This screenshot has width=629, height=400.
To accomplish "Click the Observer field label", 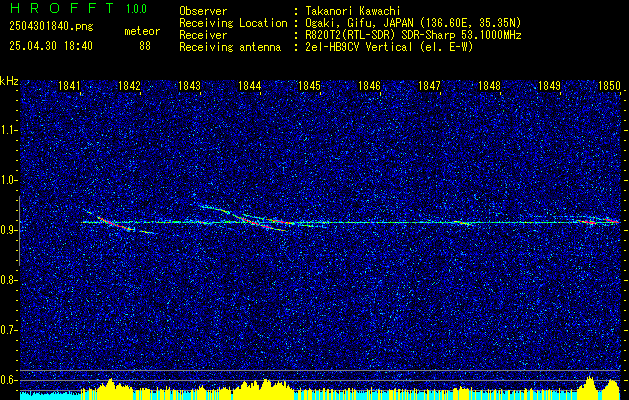I will pos(203,11).
